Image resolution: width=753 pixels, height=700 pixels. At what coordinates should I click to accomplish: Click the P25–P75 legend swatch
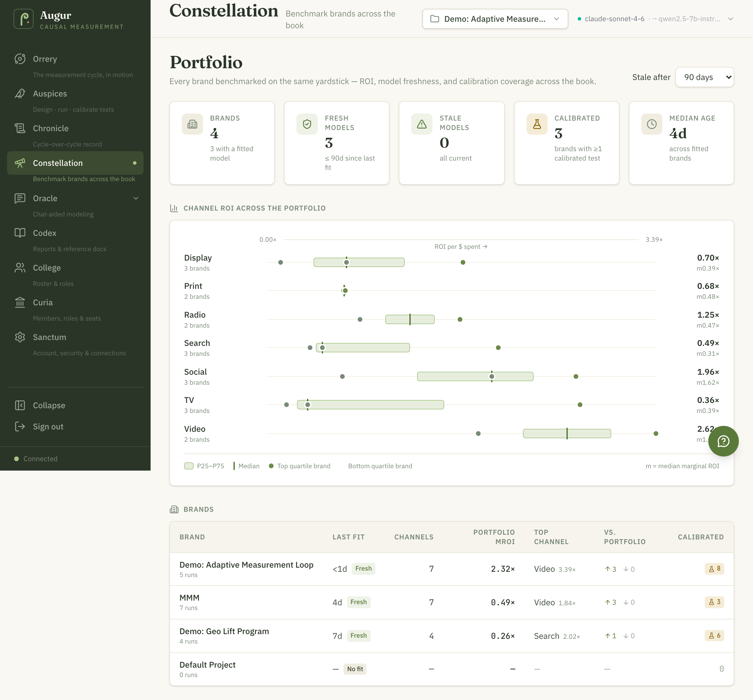point(189,466)
